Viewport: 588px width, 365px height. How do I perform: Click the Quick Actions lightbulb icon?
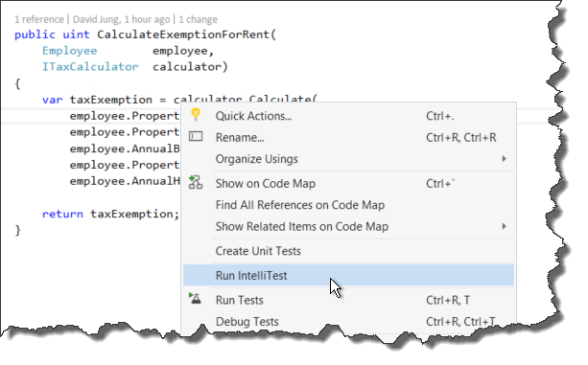pyautogui.click(x=196, y=115)
